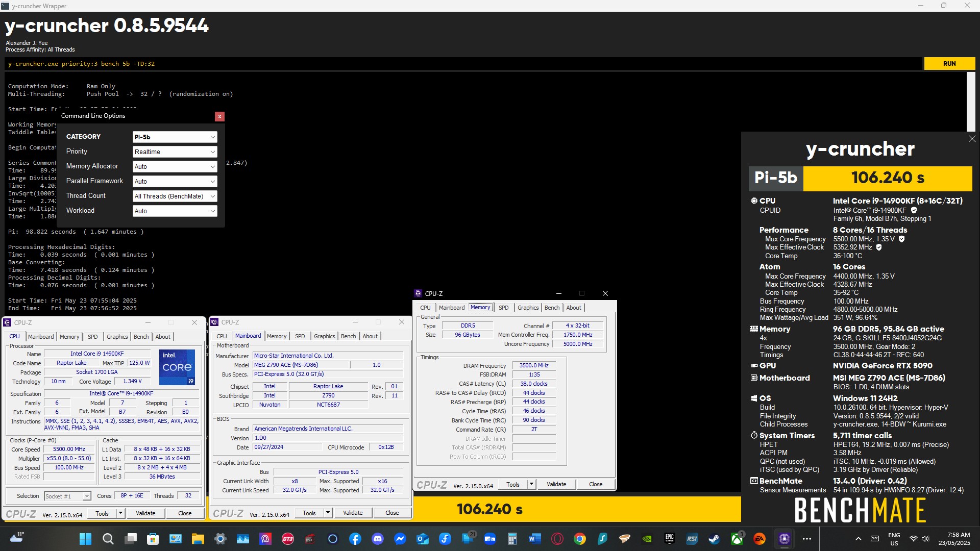The height and width of the screenshot is (551, 980).
Task: Open weather widget showing 11°
Action: coord(17,537)
